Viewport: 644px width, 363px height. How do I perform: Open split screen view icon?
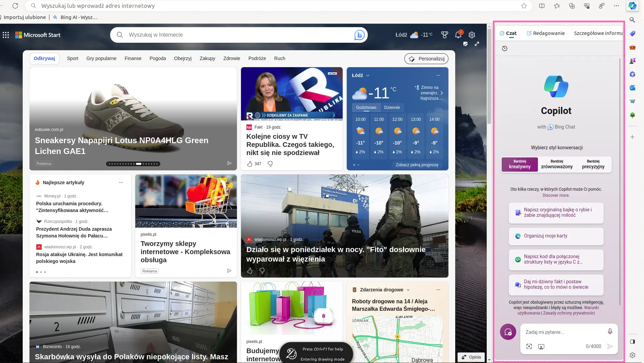click(x=542, y=6)
